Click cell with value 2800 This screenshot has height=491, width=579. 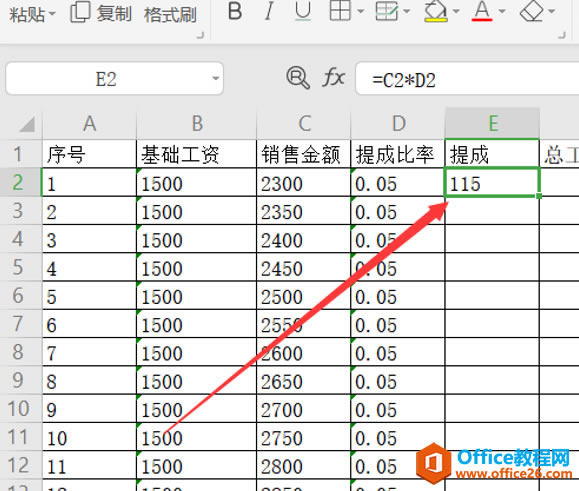(x=304, y=465)
